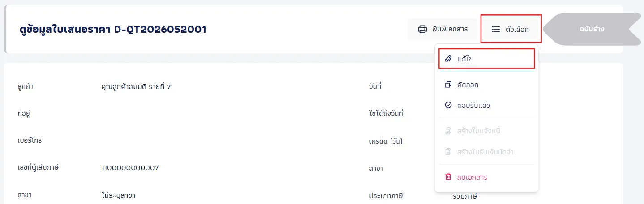The height and width of the screenshot is (204, 644).
Task: Select สร้างใบรับเงินมัดจำ menu entry
Action: point(486,152)
